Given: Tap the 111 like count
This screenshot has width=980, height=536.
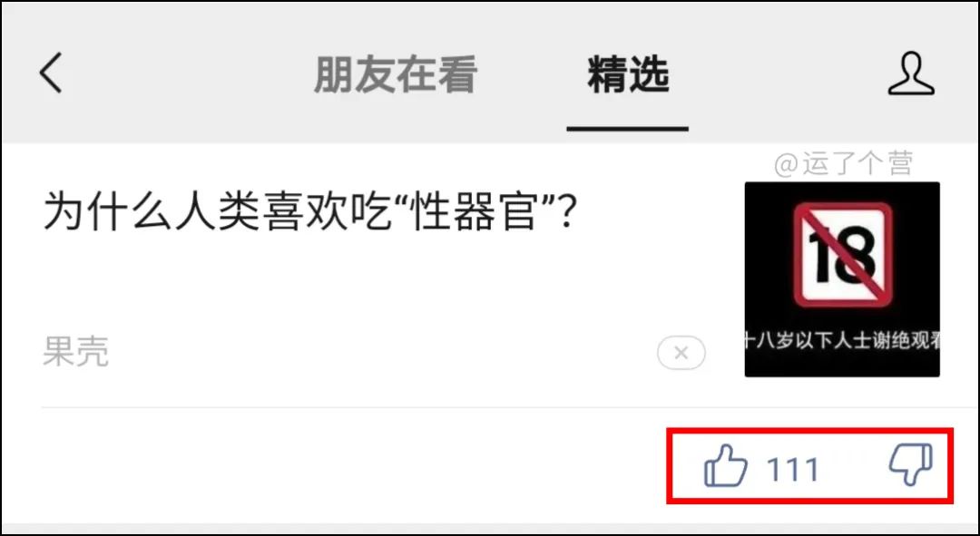Looking at the screenshot, I should [x=792, y=469].
